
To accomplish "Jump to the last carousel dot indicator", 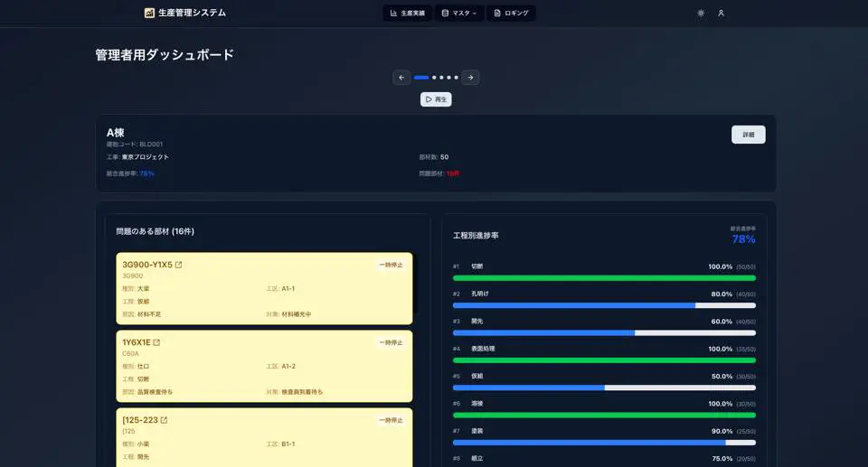I will pyautogui.click(x=456, y=78).
